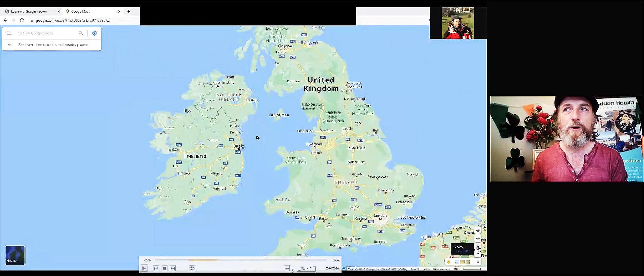Toggle fullscreen in media player
This screenshot has height=276, width=644.
(x=192, y=268)
